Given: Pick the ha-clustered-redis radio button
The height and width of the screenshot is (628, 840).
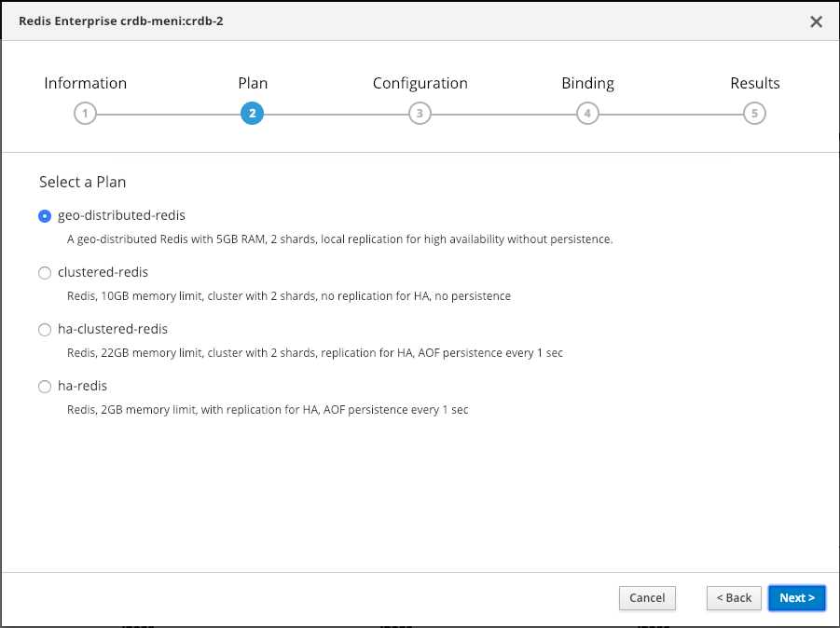Looking at the screenshot, I should coord(45,330).
